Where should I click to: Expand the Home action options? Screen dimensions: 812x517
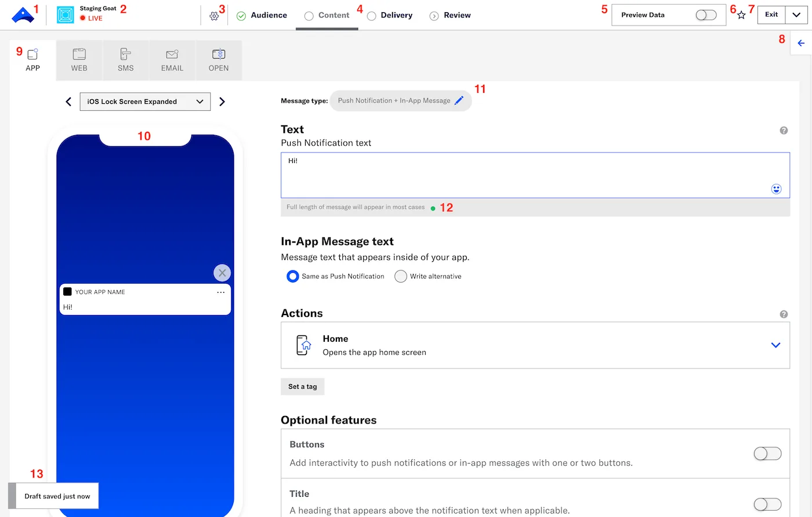[x=775, y=345]
